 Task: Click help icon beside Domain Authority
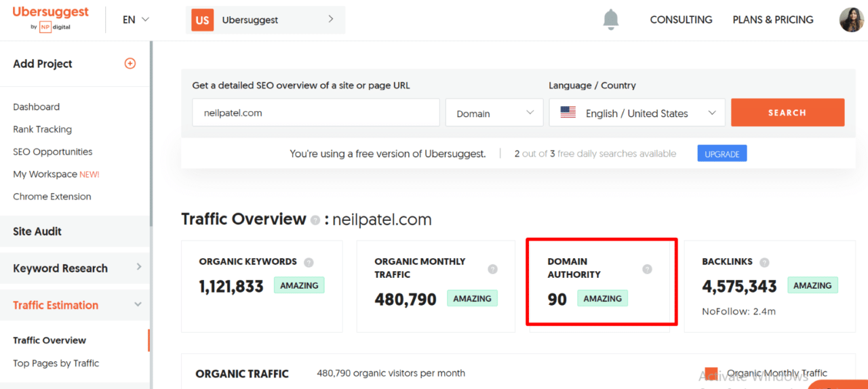(647, 269)
